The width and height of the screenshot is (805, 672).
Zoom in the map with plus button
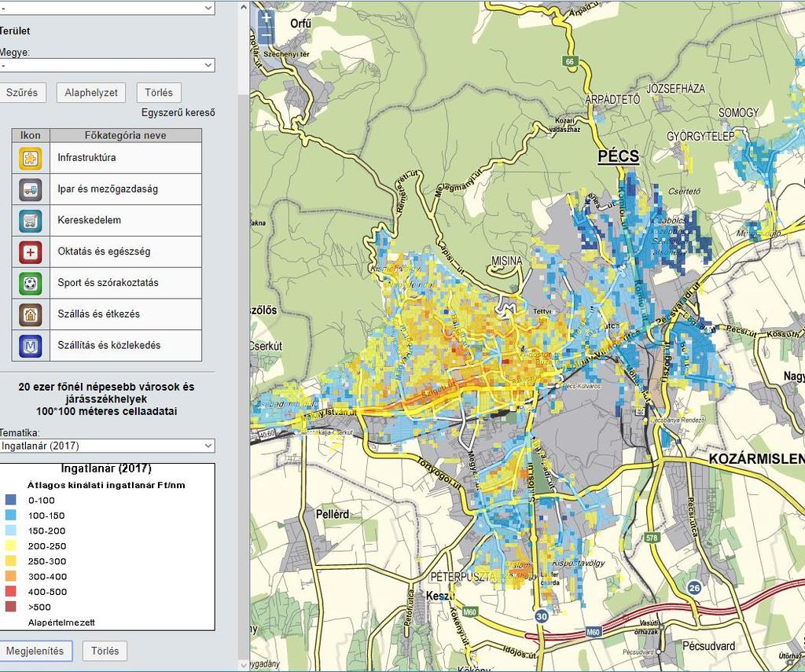click(x=266, y=19)
